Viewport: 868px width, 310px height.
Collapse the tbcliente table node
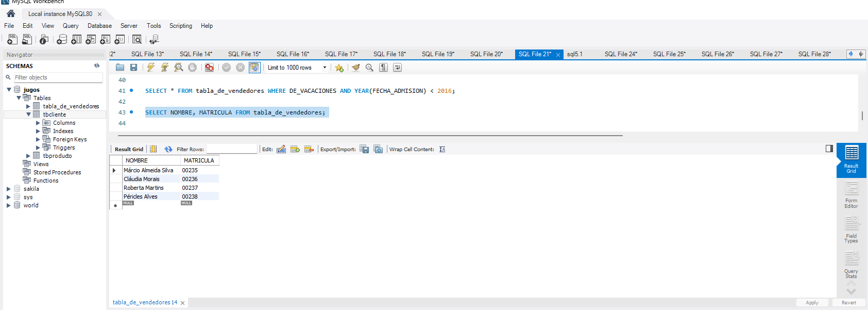[28, 115]
